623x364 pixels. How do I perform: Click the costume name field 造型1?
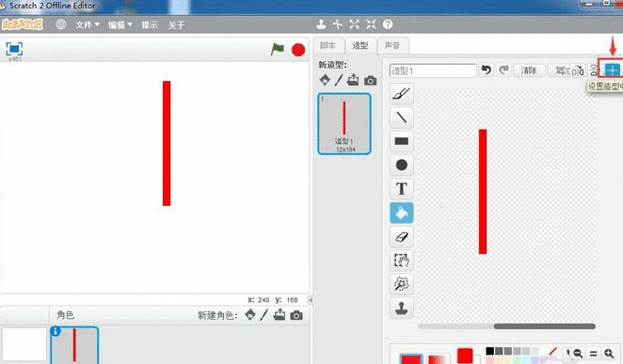pos(433,71)
